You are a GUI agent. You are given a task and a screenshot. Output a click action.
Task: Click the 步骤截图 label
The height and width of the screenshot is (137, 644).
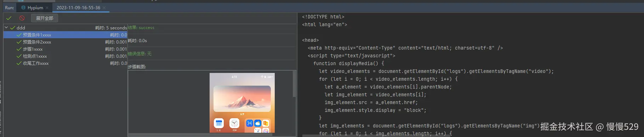click(x=137, y=67)
